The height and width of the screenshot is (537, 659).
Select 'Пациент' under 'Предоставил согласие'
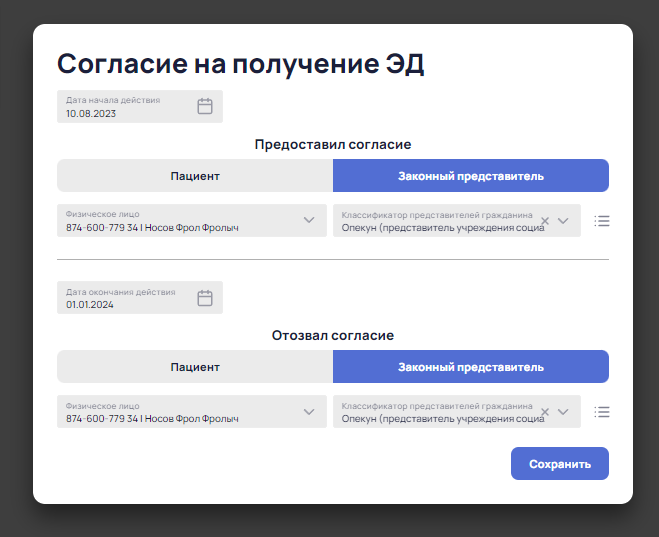click(x=195, y=176)
